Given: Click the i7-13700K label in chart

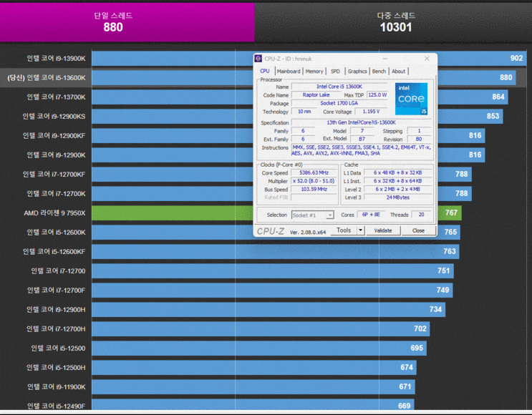Looking at the screenshot, I should pos(56,97).
